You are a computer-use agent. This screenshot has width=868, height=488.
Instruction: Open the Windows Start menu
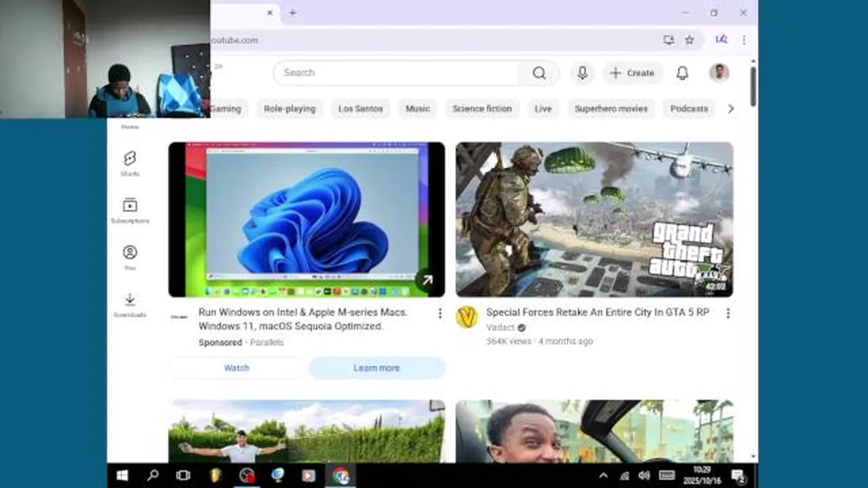(x=123, y=476)
